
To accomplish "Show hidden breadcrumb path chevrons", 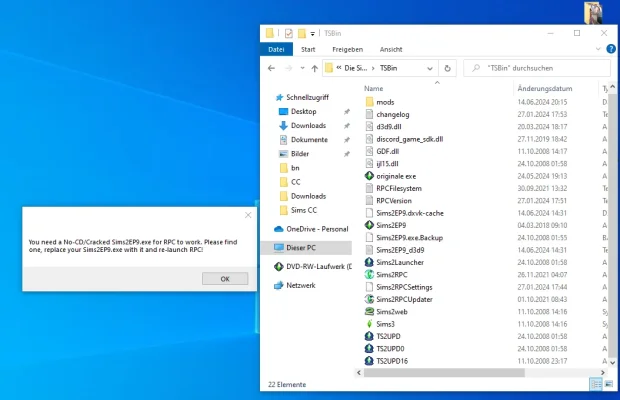I will pos(339,68).
